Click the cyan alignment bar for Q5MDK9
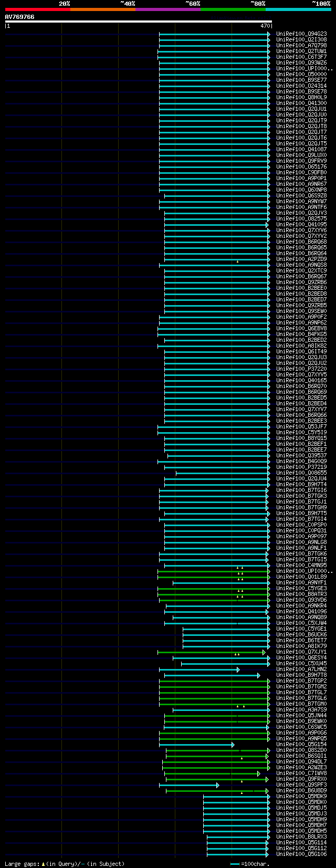Screen dimensions: 336x868 237,797
